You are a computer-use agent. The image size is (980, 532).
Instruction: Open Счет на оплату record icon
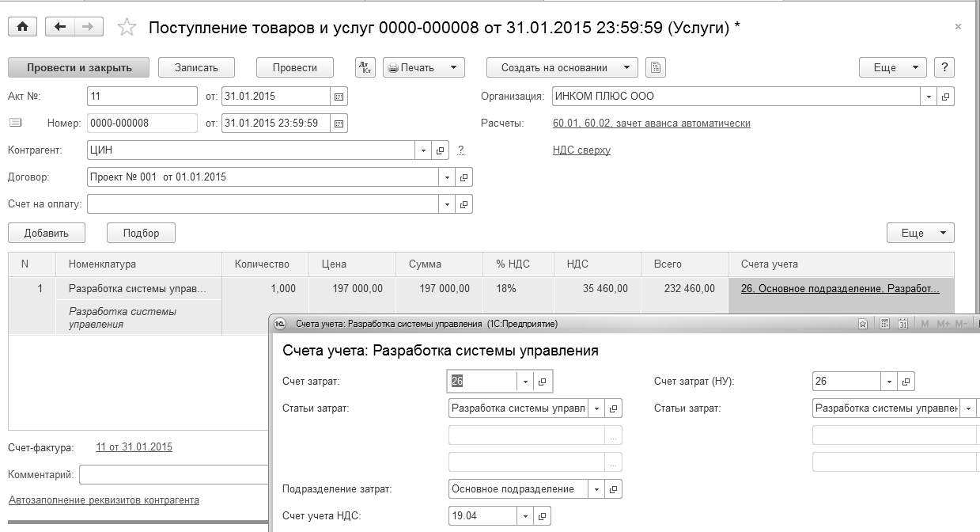(x=465, y=204)
